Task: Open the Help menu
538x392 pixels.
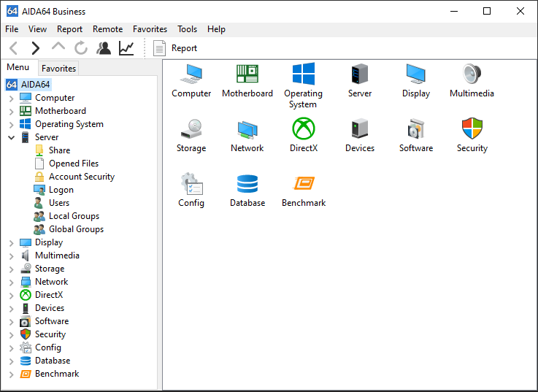Action: point(216,29)
